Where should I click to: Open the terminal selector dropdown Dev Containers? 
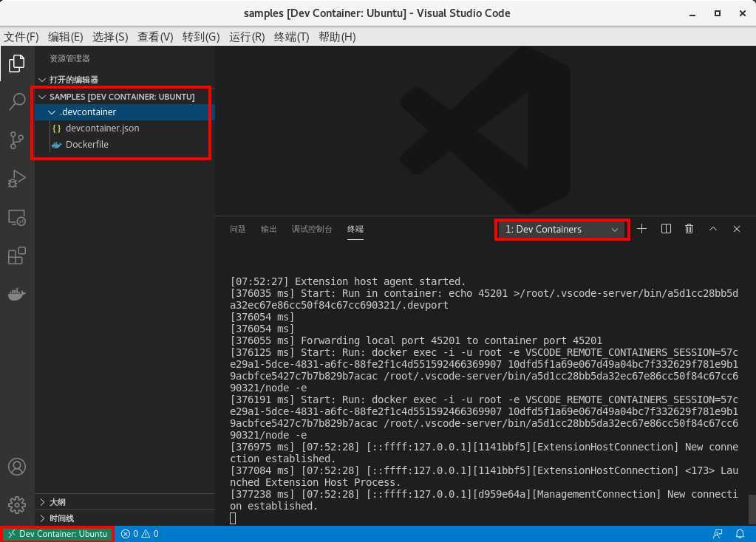(x=562, y=230)
